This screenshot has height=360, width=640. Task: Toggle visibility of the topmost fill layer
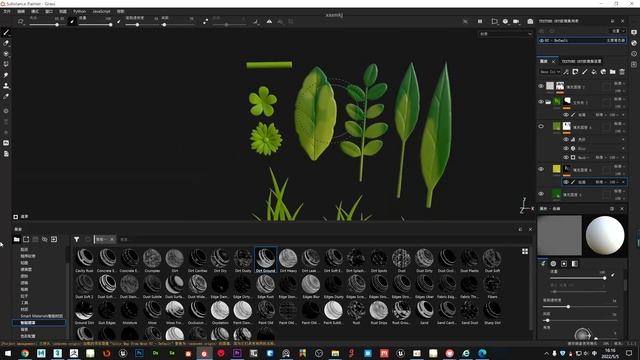pyautogui.click(x=541, y=86)
